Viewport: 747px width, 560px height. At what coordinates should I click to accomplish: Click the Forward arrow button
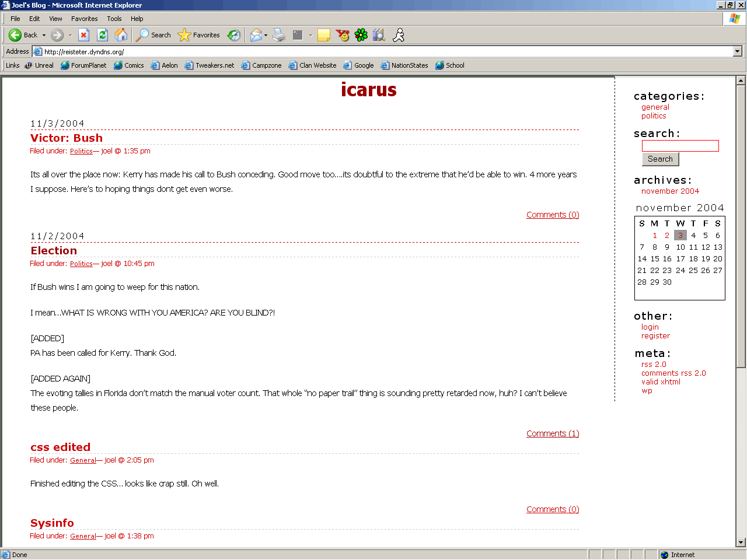click(57, 35)
